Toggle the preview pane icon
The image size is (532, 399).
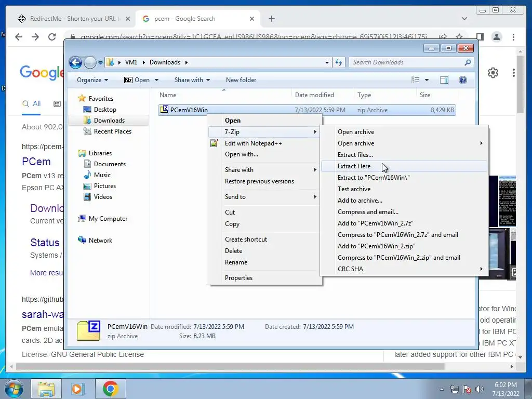pyautogui.click(x=444, y=80)
